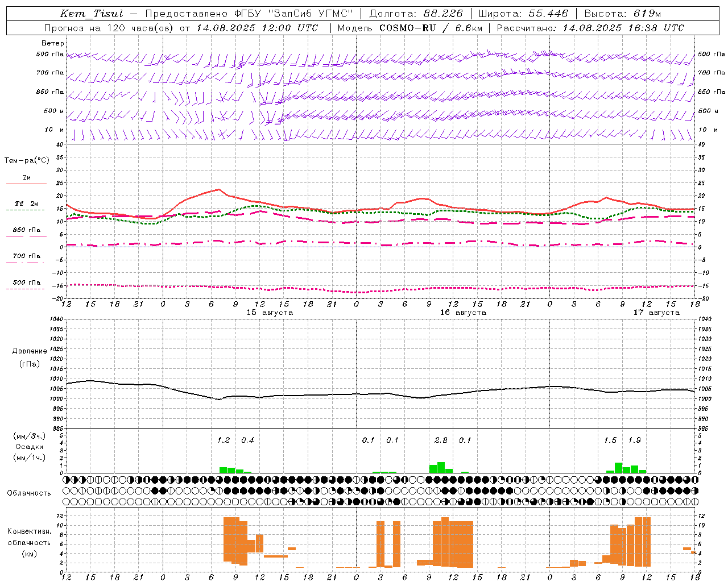The image size is (728, 582).
Task: Click the 1.5 precipitation total
Action: tap(610, 440)
